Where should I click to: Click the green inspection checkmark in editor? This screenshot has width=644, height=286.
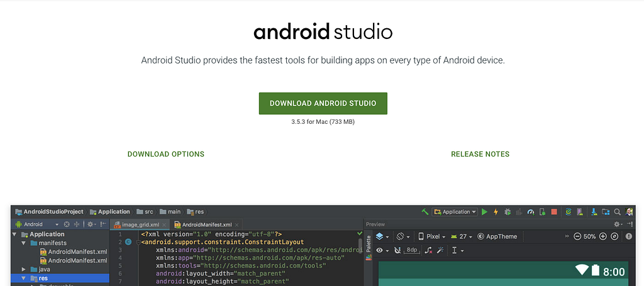click(360, 233)
